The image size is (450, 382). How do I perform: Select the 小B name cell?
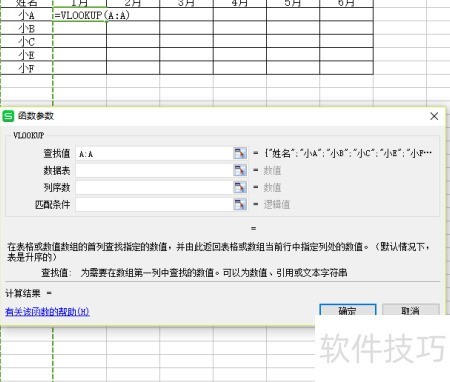(x=27, y=28)
